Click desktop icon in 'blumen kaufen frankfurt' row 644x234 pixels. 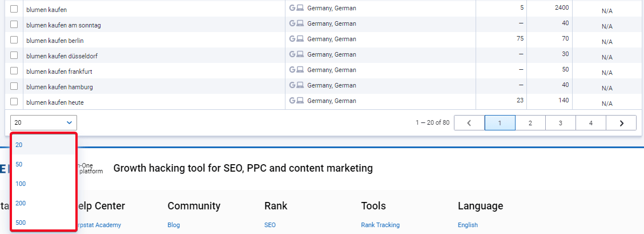click(300, 69)
